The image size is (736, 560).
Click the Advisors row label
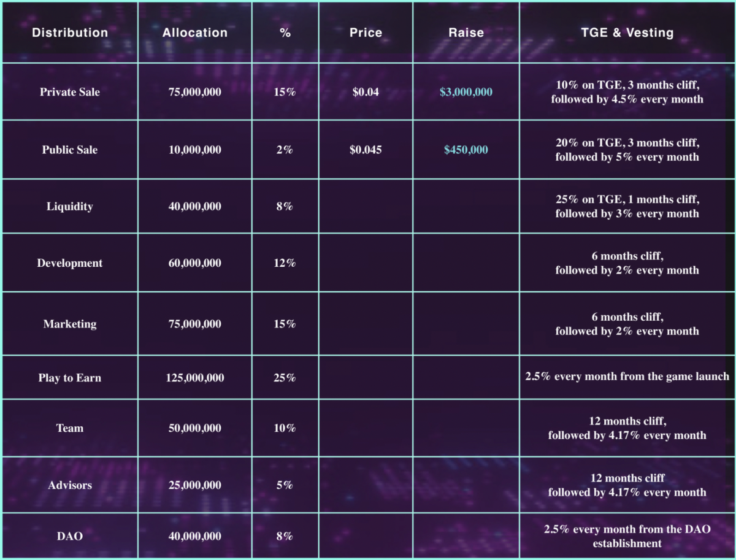[70, 485]
